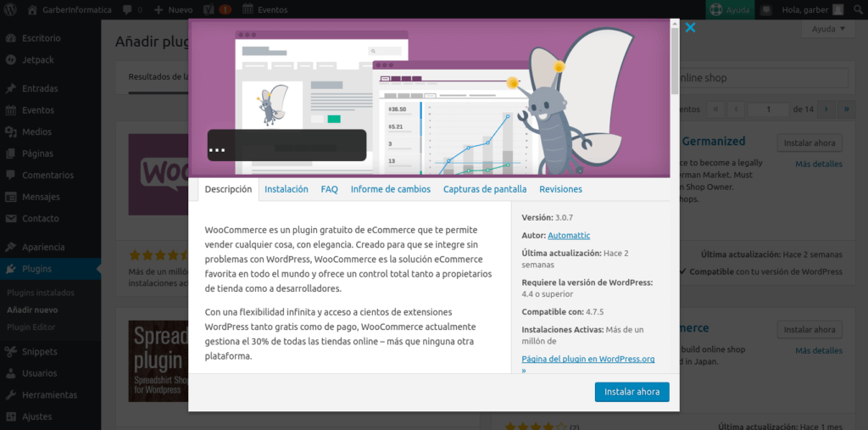This screenshot has height=430, width=868.
Task: Switch to Informe de cambios tab
Action: (x=390, y=189)
